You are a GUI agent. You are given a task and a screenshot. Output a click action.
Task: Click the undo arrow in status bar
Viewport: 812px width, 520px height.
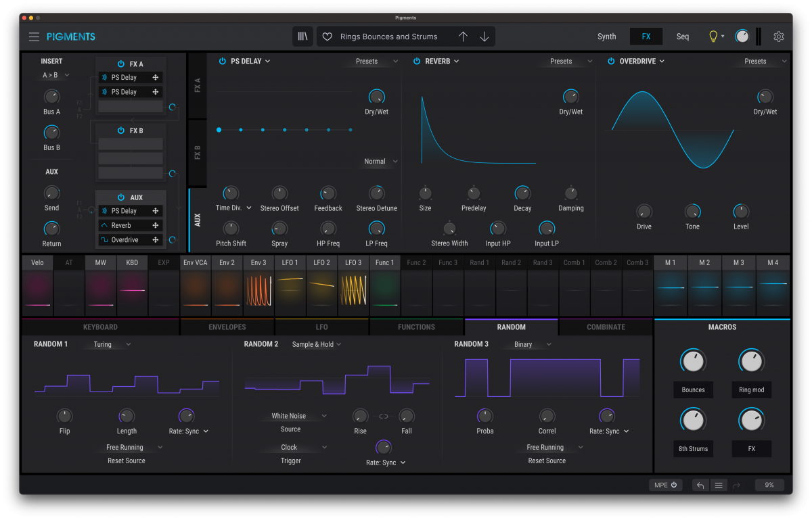[x=700, y=485]
